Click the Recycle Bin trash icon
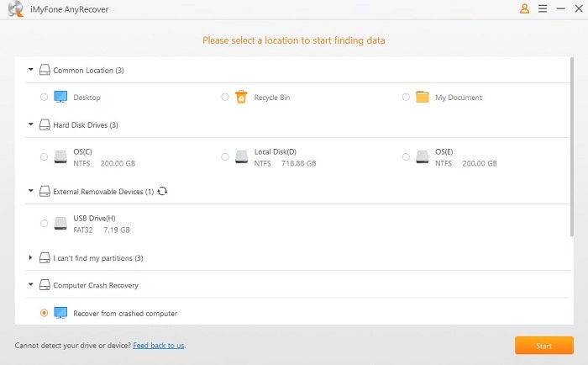 241,97
